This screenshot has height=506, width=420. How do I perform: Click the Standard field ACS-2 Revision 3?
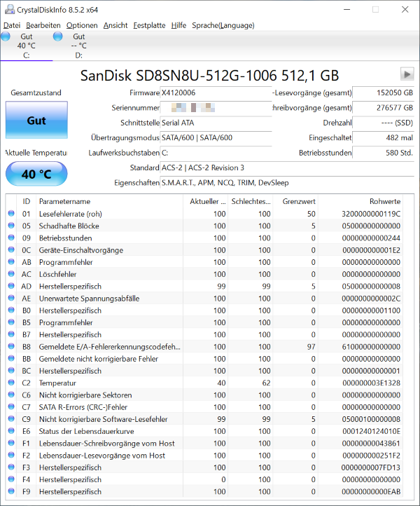(x=287, y=167)
